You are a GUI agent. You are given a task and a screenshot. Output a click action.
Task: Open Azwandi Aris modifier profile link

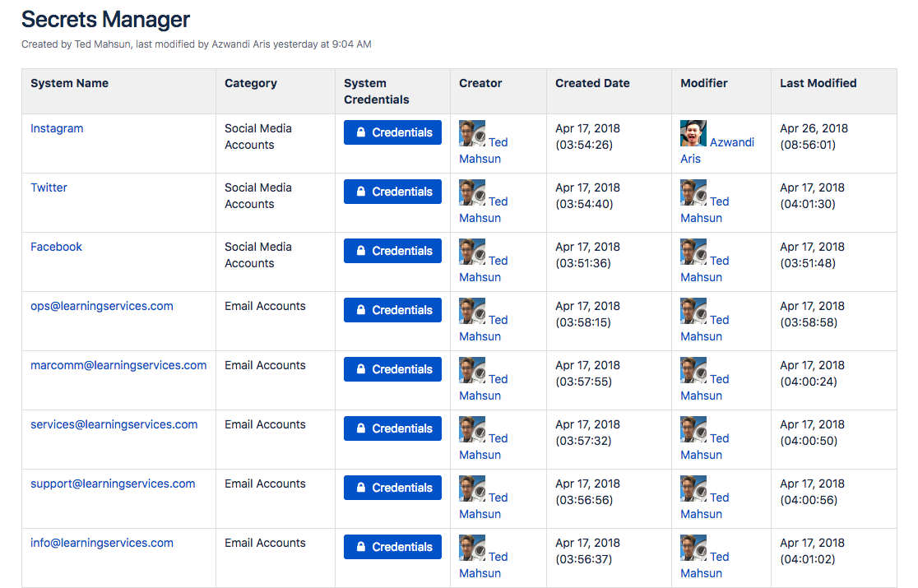point(732,142)
